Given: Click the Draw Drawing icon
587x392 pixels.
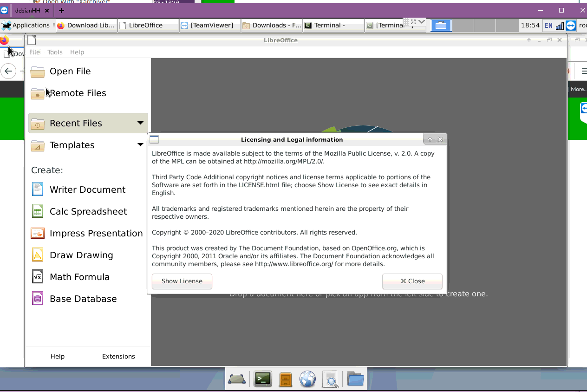Looking at the screenshot, I should coord(38,255).
